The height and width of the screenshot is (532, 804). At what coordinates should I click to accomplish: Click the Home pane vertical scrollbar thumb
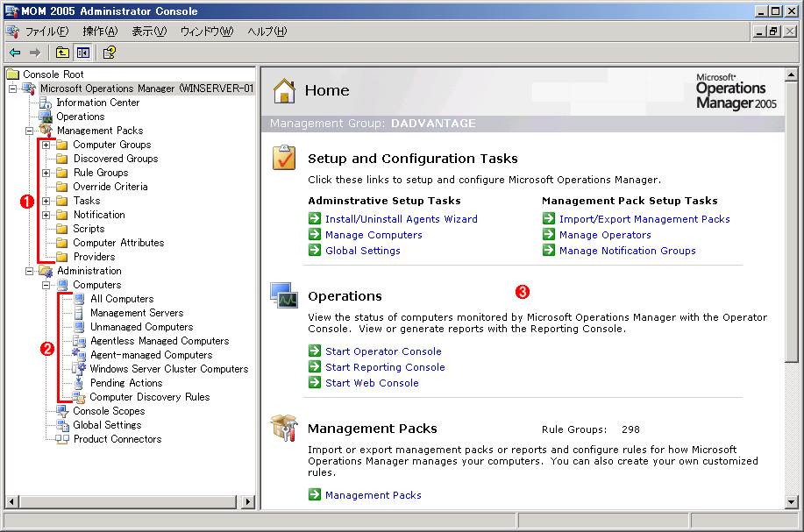tap(791, 222)
